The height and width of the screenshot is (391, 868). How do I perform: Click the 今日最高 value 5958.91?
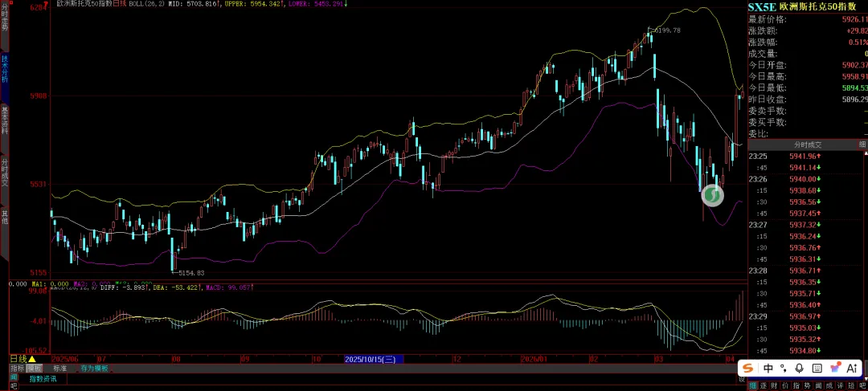[854, 76]
